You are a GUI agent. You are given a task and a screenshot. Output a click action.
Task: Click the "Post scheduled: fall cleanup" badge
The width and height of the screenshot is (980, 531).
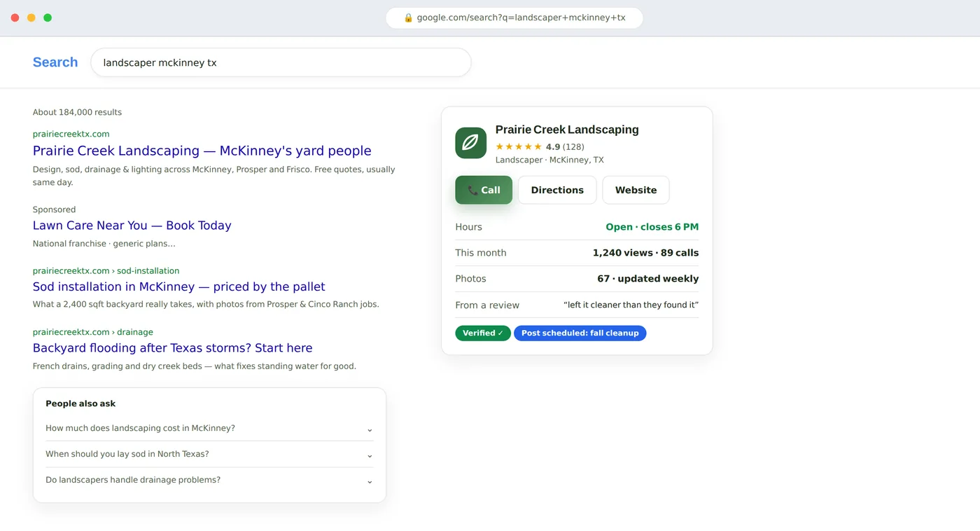tap(580, 333)
